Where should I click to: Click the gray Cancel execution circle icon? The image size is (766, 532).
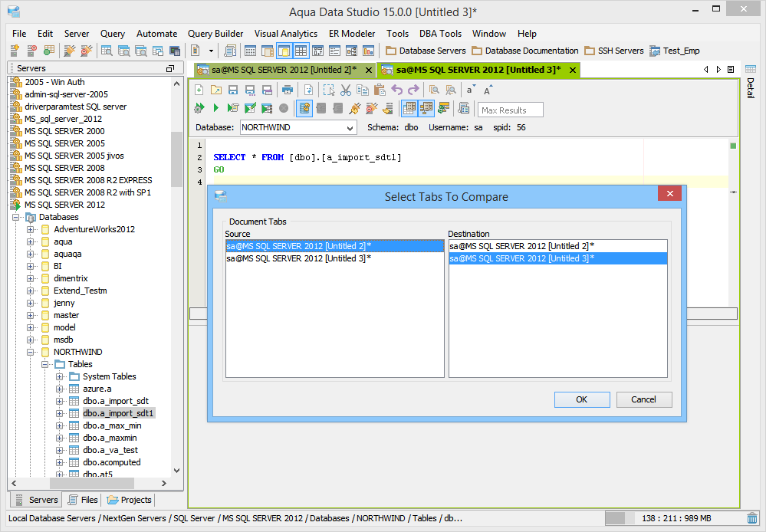[x=284, y=108]
